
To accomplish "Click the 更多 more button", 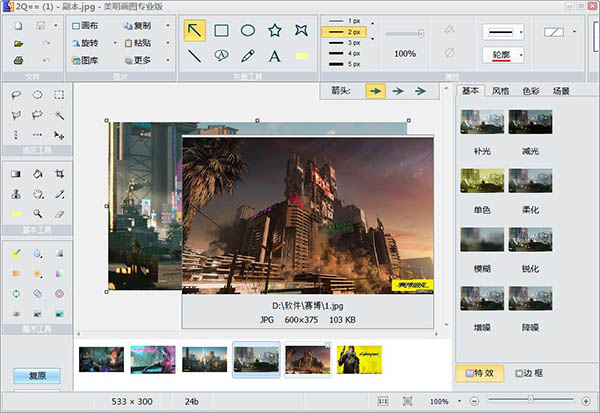I will click(138, 60).
